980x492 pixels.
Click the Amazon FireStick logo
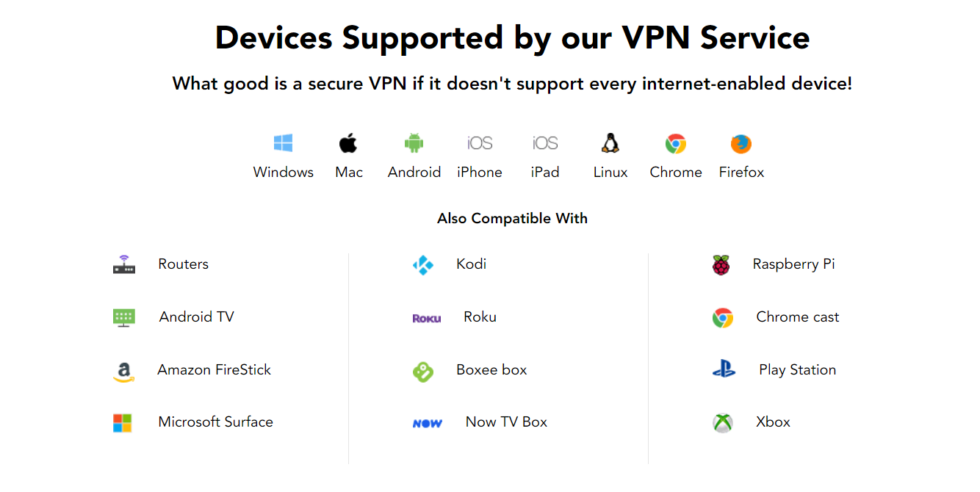[123, 370]
